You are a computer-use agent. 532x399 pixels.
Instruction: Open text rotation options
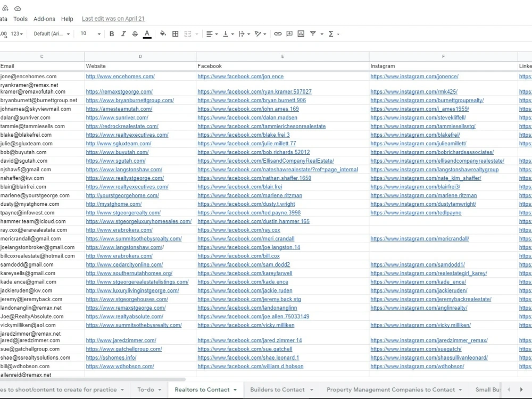coord(260,34)
